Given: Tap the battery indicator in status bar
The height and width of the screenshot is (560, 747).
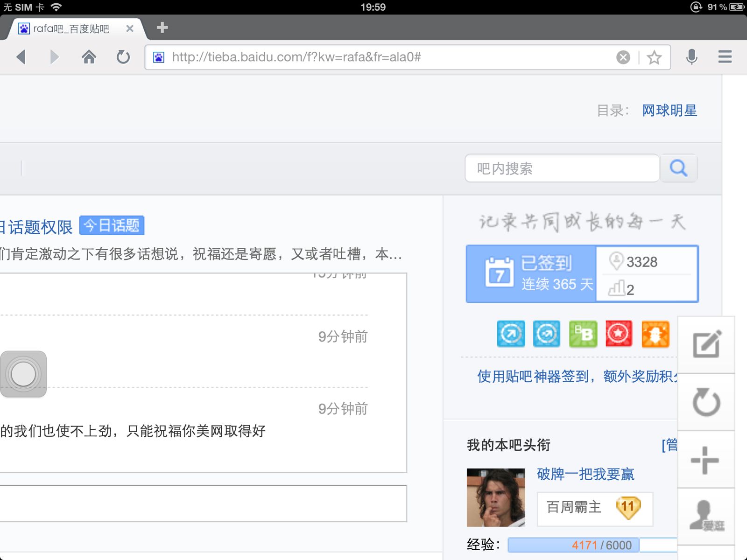Looking at the screenshot, I should point(736,7).
